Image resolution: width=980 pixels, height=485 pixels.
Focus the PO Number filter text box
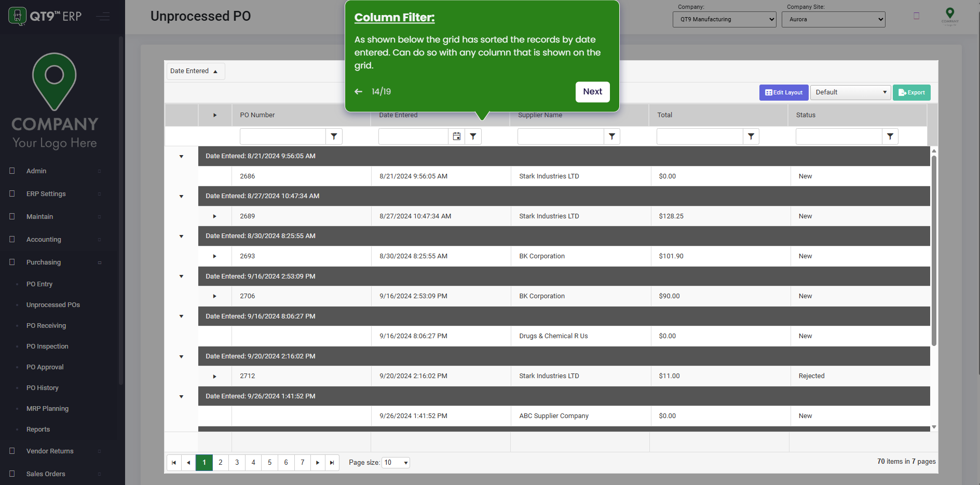(283, 136)
